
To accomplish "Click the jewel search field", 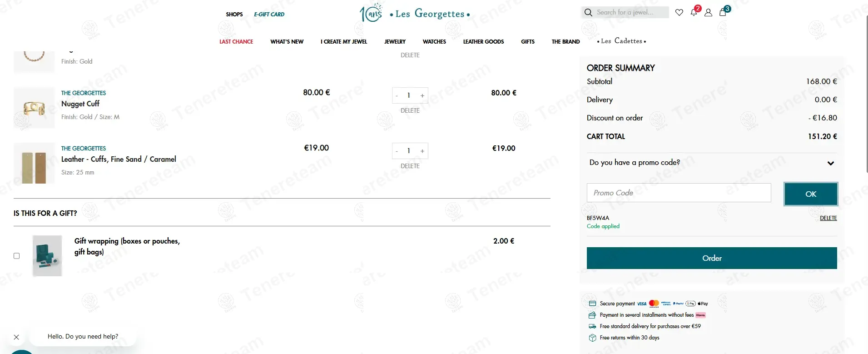I will [631, 12].
